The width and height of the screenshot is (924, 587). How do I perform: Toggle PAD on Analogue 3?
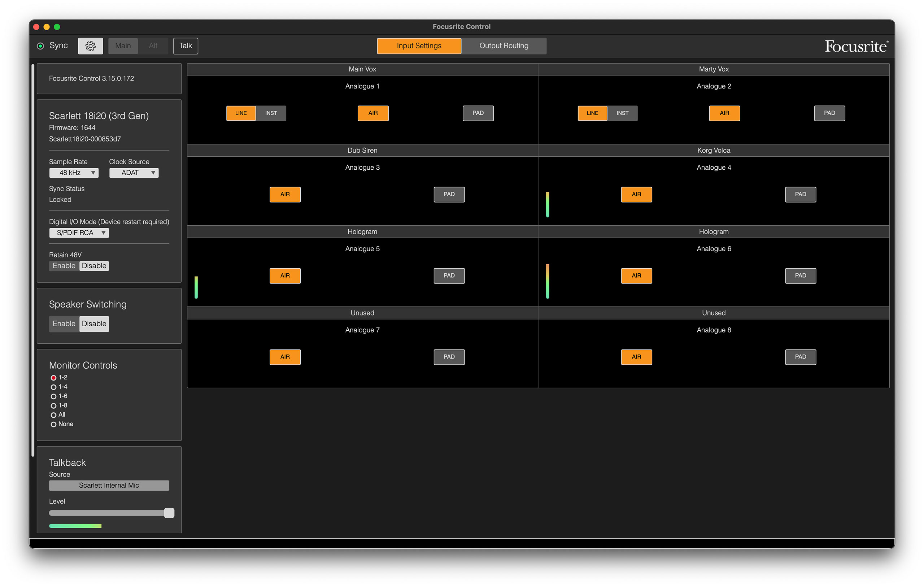449,195
